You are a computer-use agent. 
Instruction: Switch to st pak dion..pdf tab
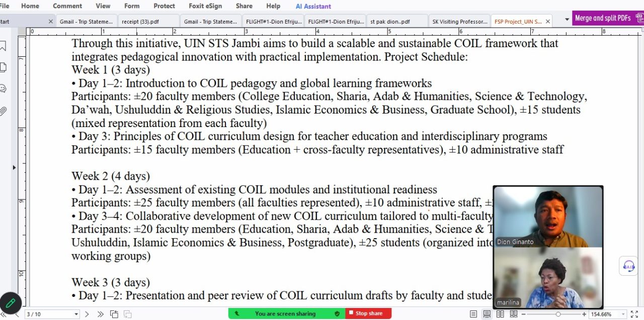396,22
